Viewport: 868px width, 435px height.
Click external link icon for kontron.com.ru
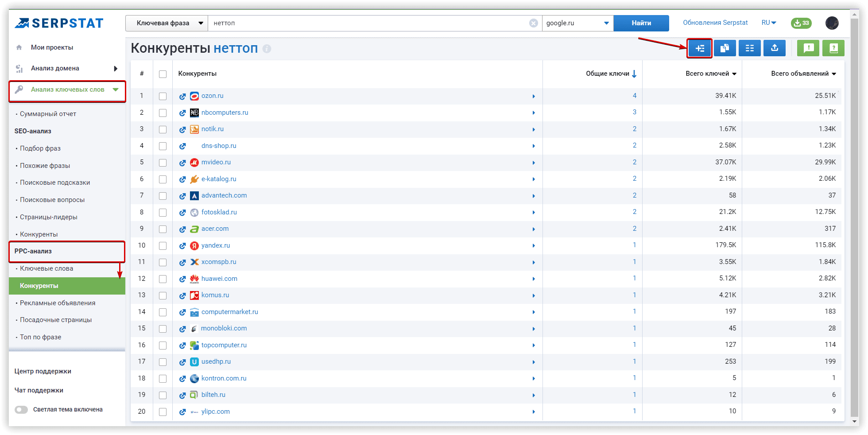[x=182, y=379]
